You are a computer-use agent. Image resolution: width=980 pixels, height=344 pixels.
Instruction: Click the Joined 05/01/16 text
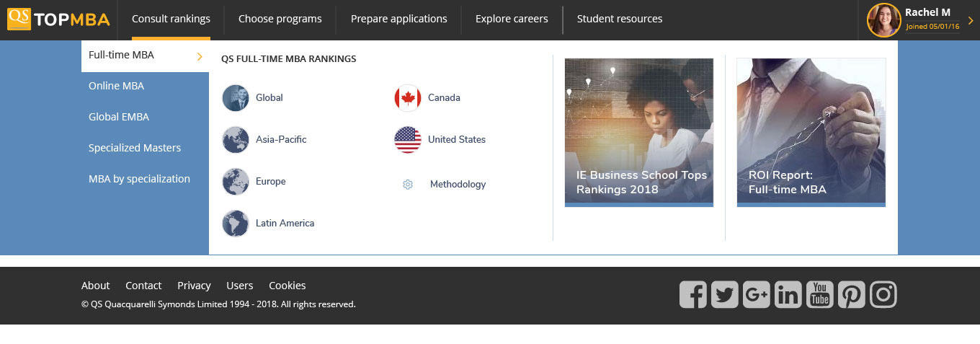coord(933,27)
